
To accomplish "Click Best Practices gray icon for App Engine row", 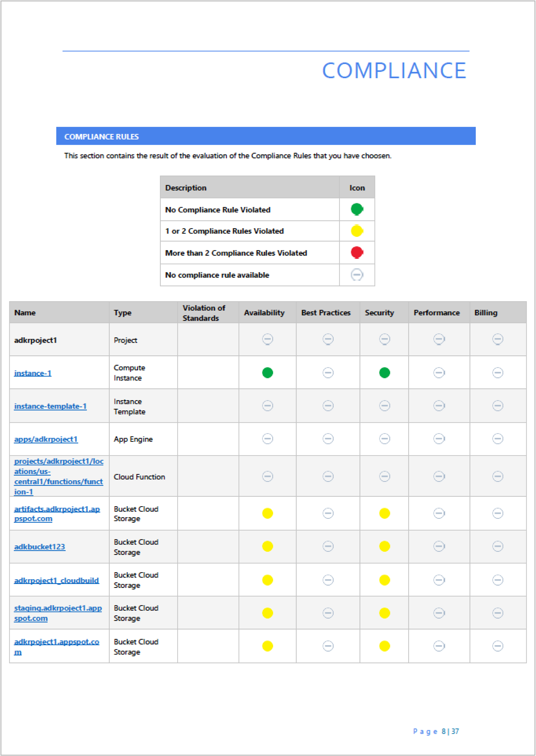I will tap(328, 439).
